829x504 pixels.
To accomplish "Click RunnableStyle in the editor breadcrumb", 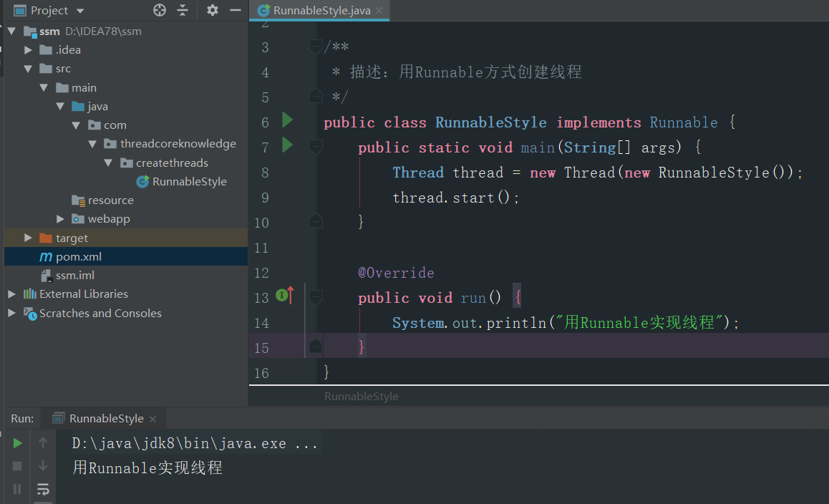I will [x=361, y=396].
